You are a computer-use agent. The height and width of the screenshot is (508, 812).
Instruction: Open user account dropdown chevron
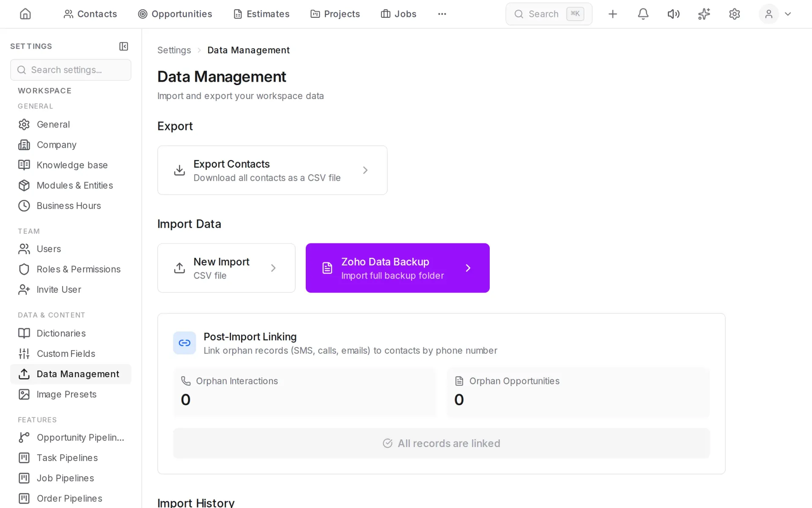pos(787,14)
